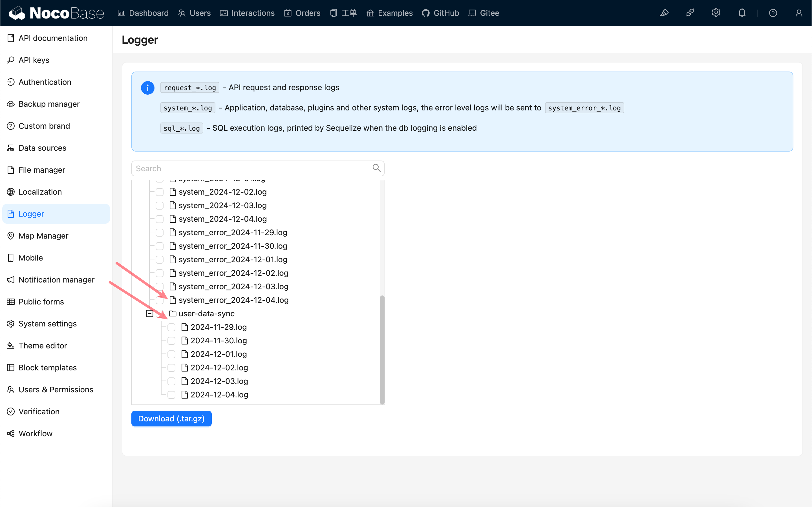Click the UI editor highlighter icon
Image resolution: width=812 pixels, height=507 pixels.
[x=664, y=13]
